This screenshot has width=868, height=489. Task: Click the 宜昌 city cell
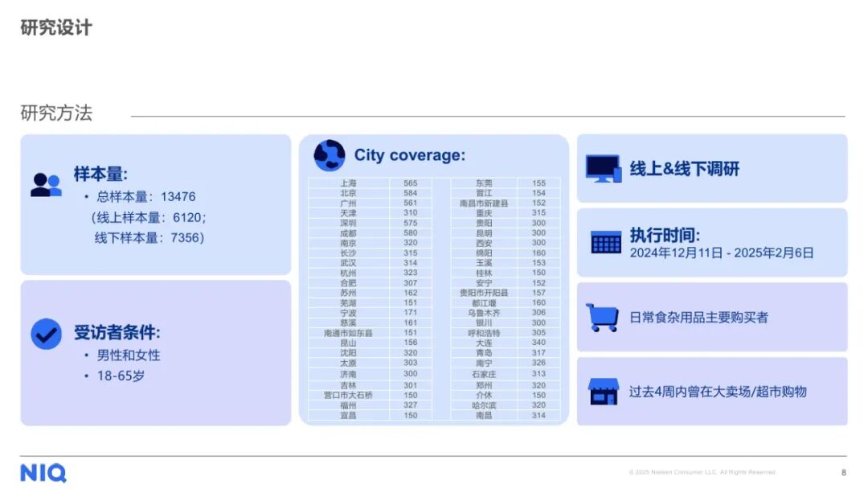tap(348, 415)
